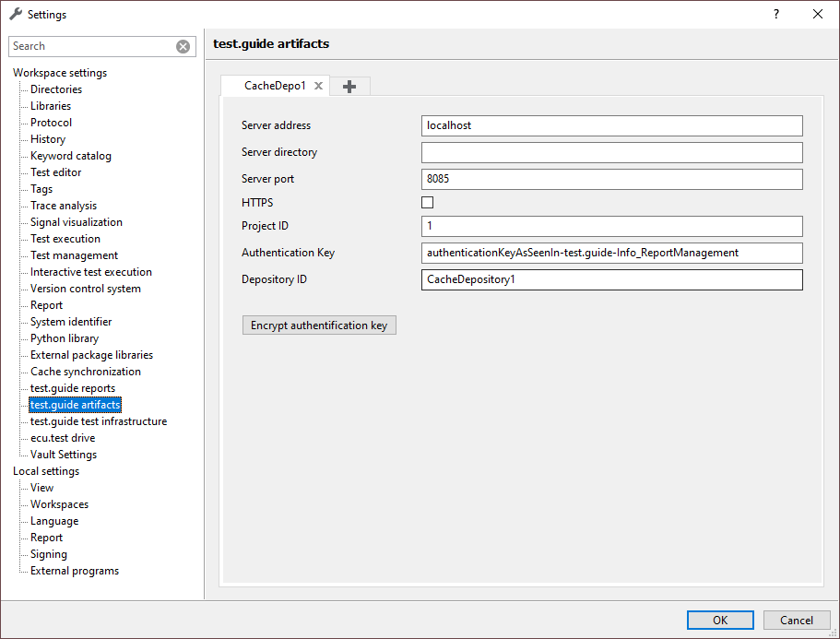Image resolution: width=840 pixels, height=639 pixels.
Task: Select test.guide artifacts in the tree
Action: tap(75, 405)
